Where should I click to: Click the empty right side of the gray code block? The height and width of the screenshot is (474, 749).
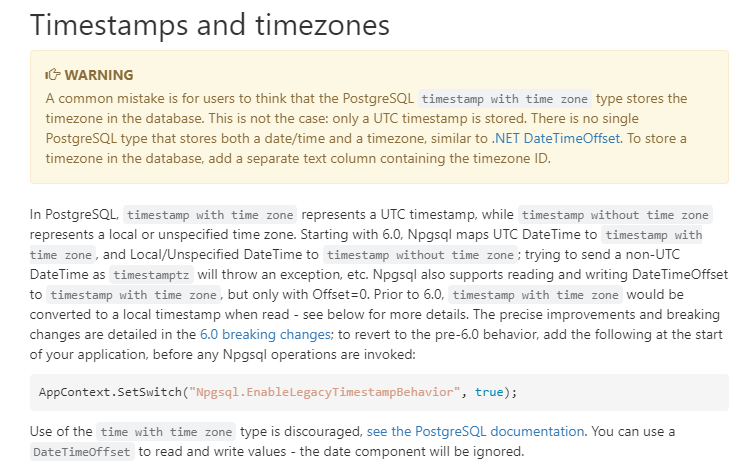621,392
